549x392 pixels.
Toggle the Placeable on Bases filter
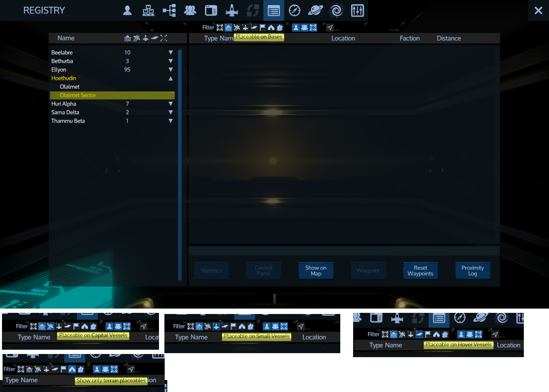coord(228,28)
